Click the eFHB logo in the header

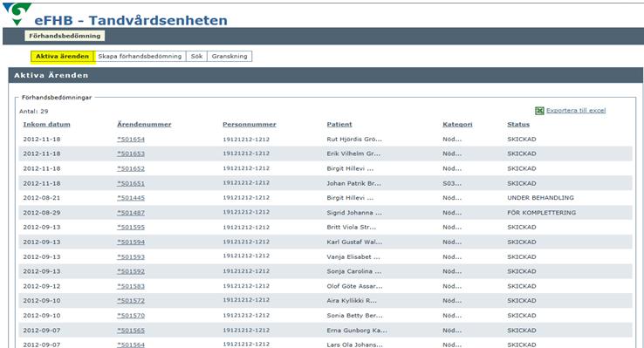tap(17, 14)
